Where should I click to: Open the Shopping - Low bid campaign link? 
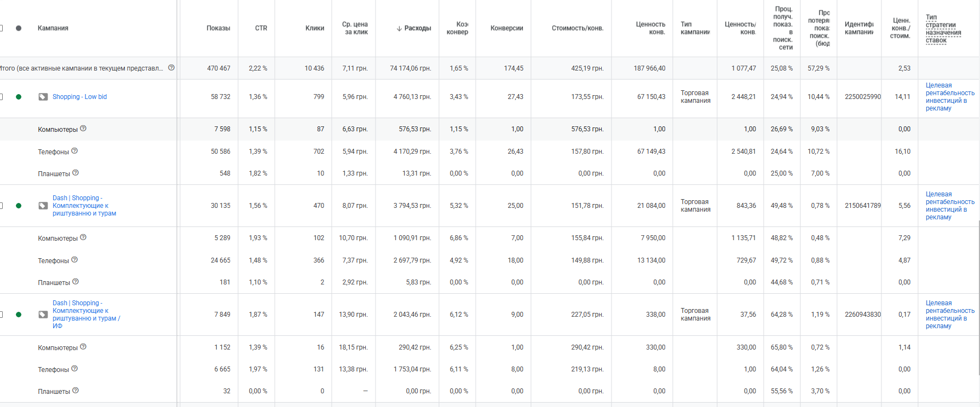79,97
